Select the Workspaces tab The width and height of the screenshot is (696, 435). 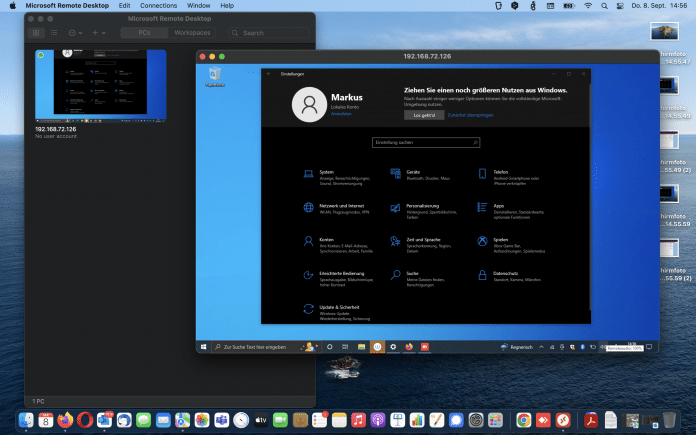[x=192, y=33]
